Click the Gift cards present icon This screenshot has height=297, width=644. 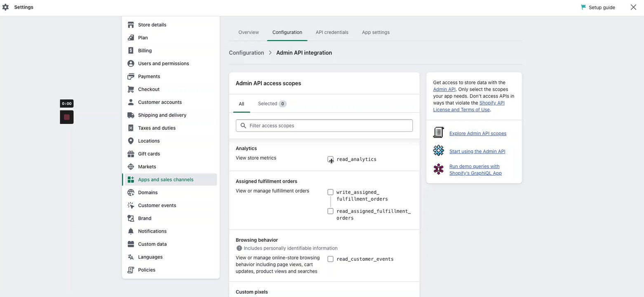(x=131, y=154)
